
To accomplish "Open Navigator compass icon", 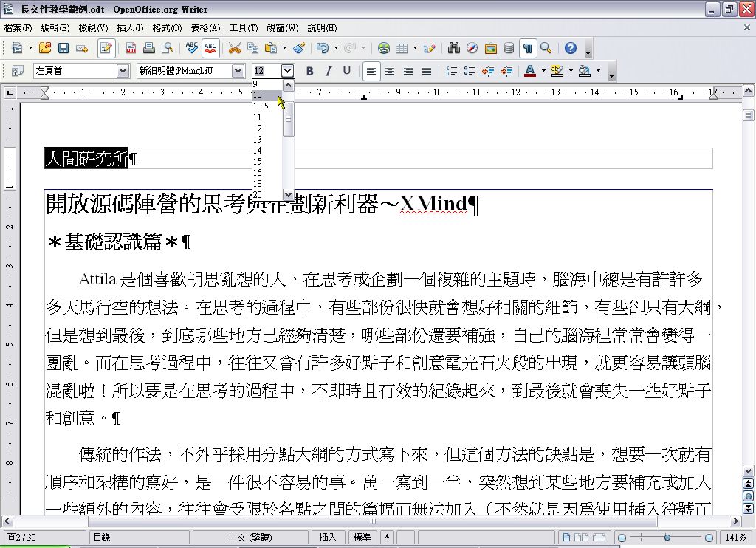I will coord(472,48).
